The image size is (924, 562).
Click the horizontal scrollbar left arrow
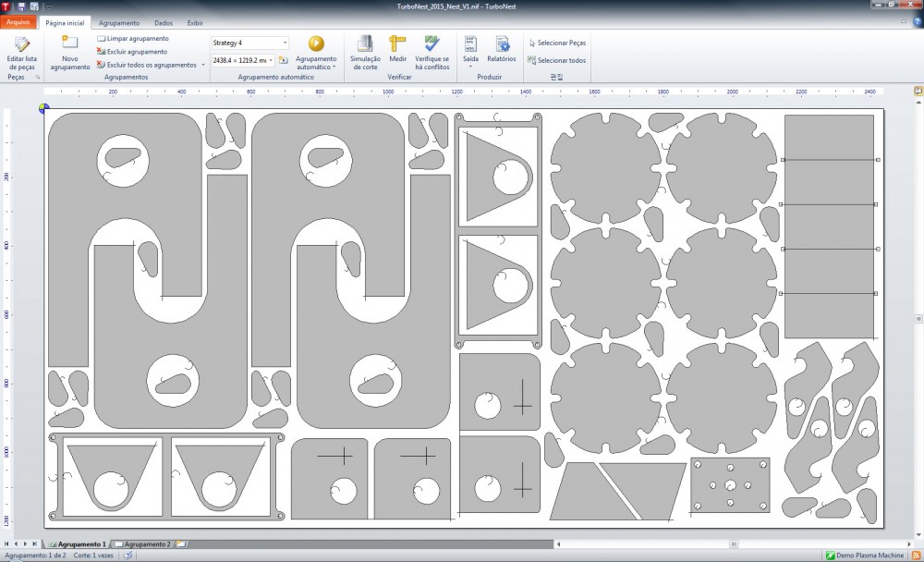tap(558, 544)
